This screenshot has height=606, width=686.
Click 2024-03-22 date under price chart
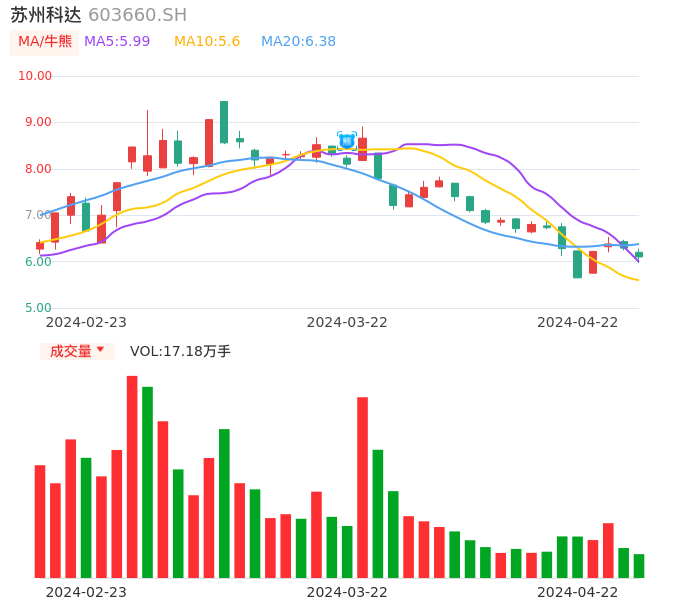347,322
